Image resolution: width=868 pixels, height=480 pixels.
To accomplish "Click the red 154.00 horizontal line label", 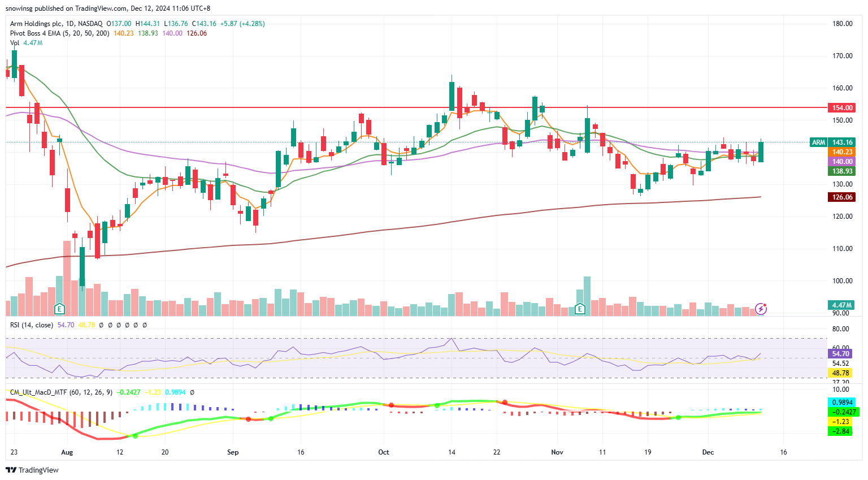I will [x=842, y=107].
